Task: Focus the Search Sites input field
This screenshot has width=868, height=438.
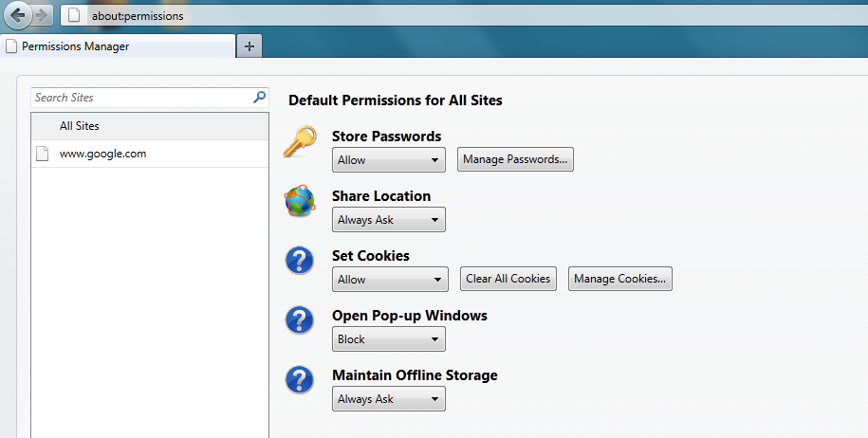Action: click(x=140, y=97)
